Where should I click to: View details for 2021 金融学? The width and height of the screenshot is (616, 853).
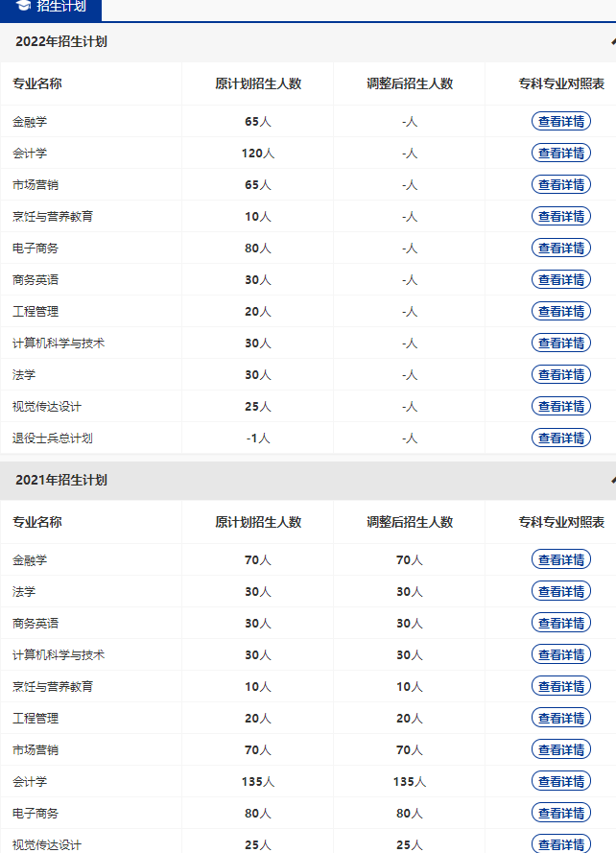[x=561, y=559]
